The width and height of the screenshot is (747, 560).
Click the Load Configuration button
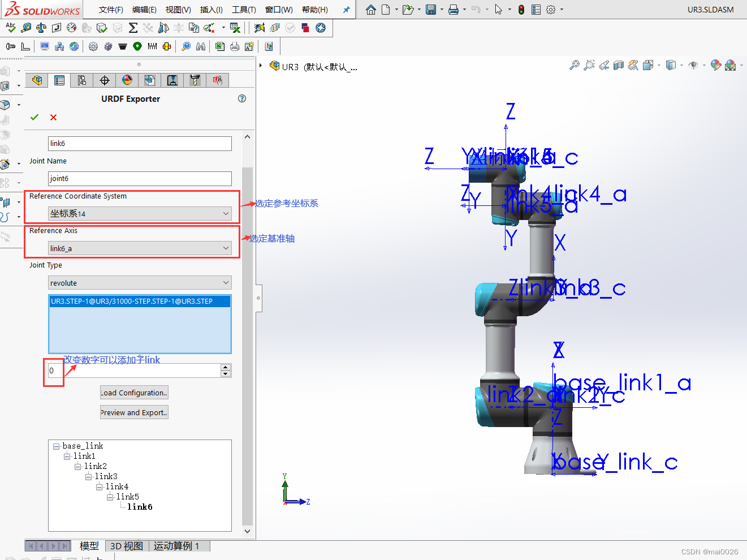coord(133,392)
